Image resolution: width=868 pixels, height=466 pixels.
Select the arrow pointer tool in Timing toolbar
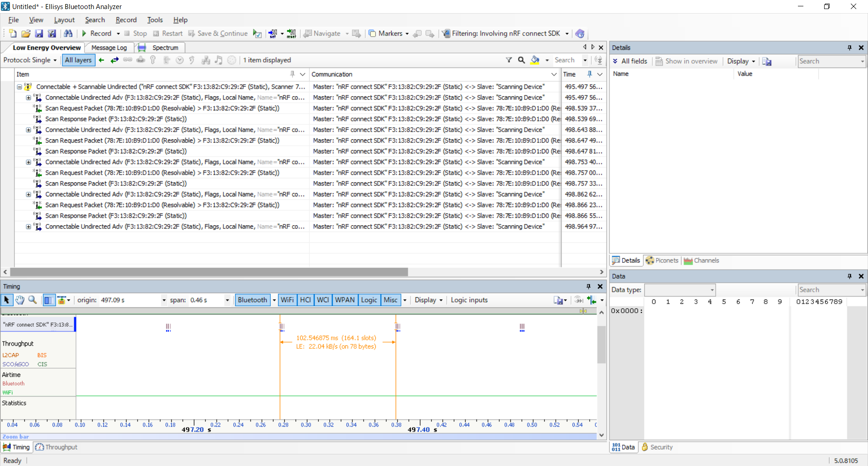point(7,300)
